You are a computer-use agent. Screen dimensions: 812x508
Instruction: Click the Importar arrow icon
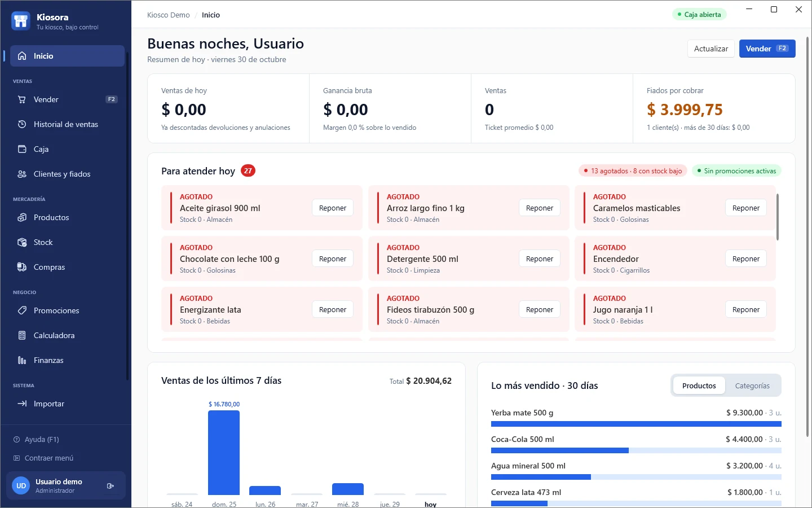(22, 404)
